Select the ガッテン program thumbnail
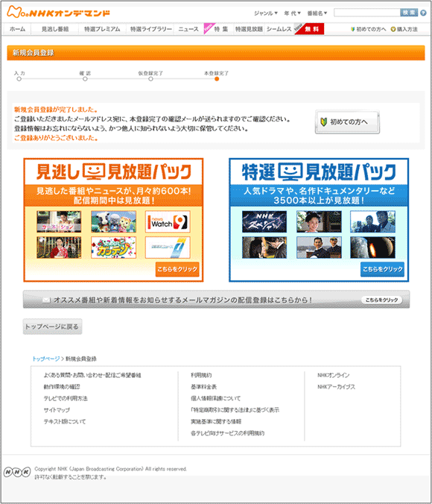This screenshot has width=432, height=504. [x=113, y=248]
